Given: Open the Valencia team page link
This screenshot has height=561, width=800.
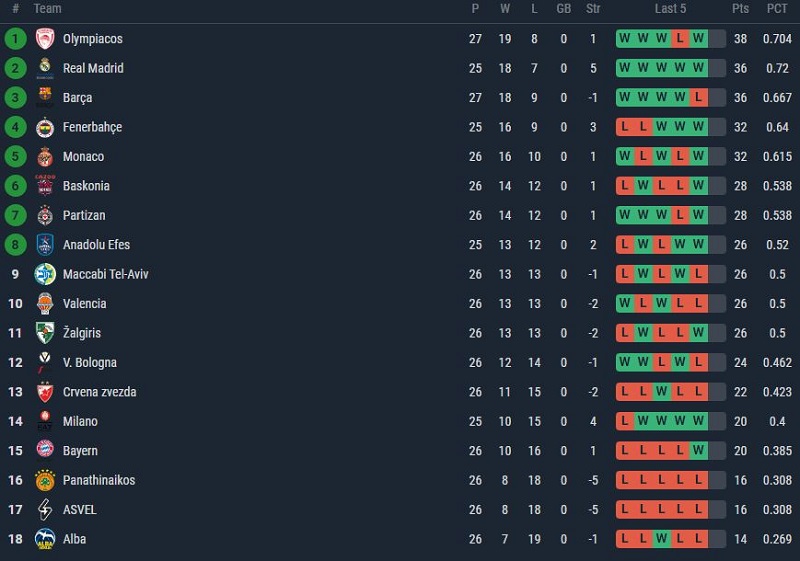Looking at the screenshot, I should pyautogui.click(x=84, y=304).
